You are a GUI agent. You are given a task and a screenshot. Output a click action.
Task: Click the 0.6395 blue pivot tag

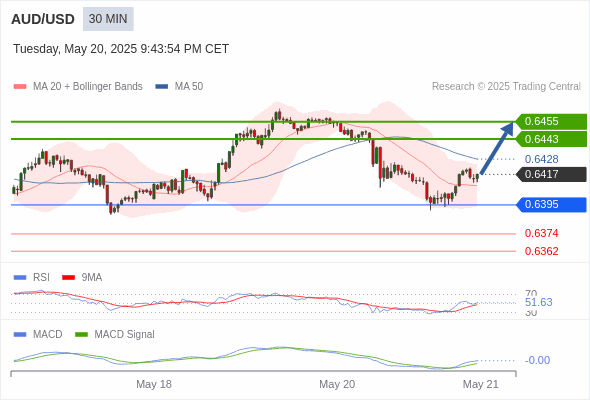pyautogui.click(x=551, y=205)
